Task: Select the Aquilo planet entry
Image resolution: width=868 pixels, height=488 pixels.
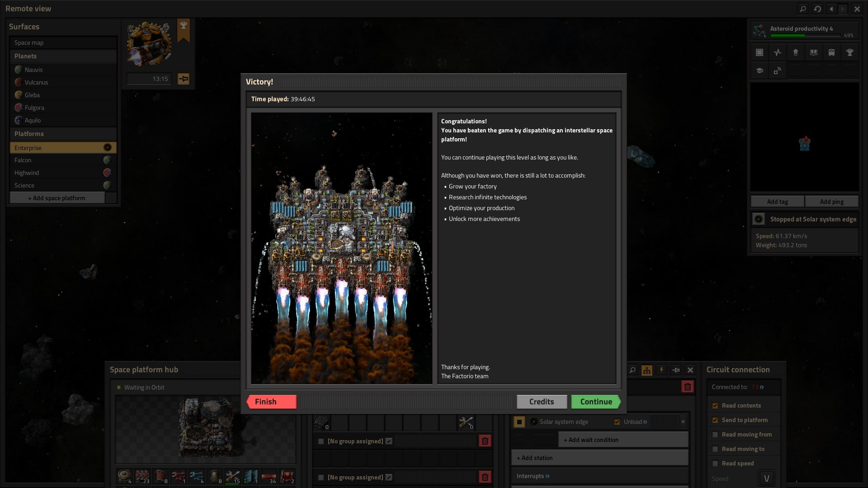Action: 63,120
